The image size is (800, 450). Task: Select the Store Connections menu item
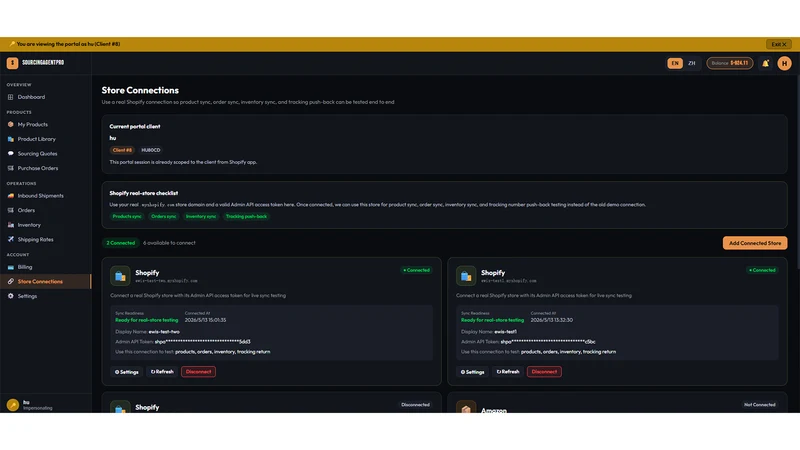(45, 282)
